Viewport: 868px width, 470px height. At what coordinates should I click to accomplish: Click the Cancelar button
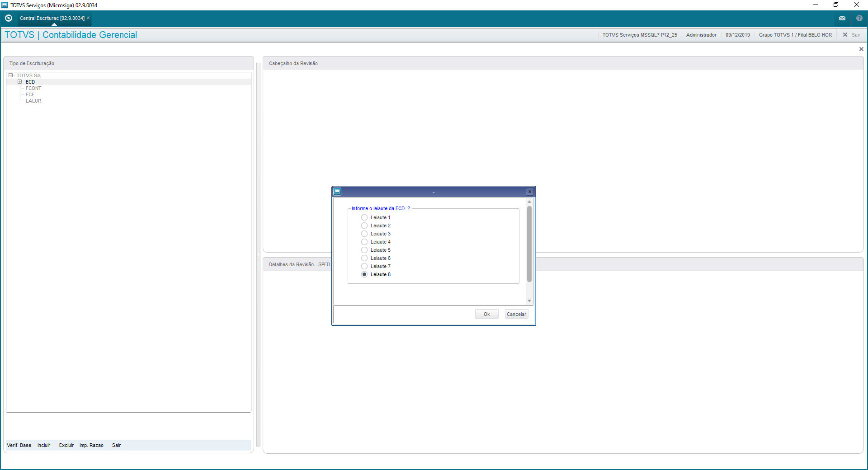(516, 314)
